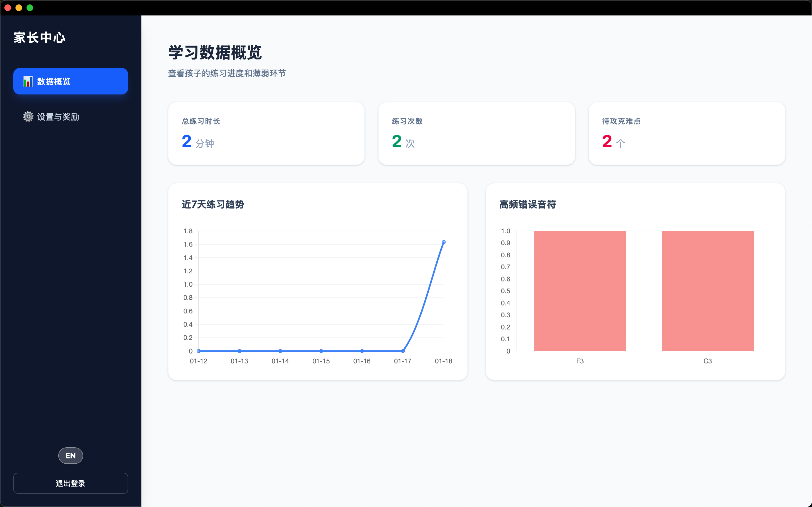
Task: Click the bar chart icon in sidebar
Action: (28, 81)
